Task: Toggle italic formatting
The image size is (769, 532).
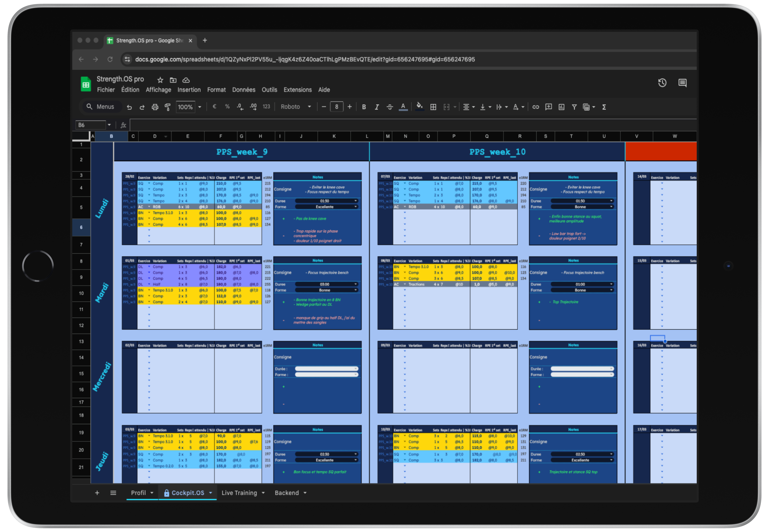Action: tap(377, 107)
